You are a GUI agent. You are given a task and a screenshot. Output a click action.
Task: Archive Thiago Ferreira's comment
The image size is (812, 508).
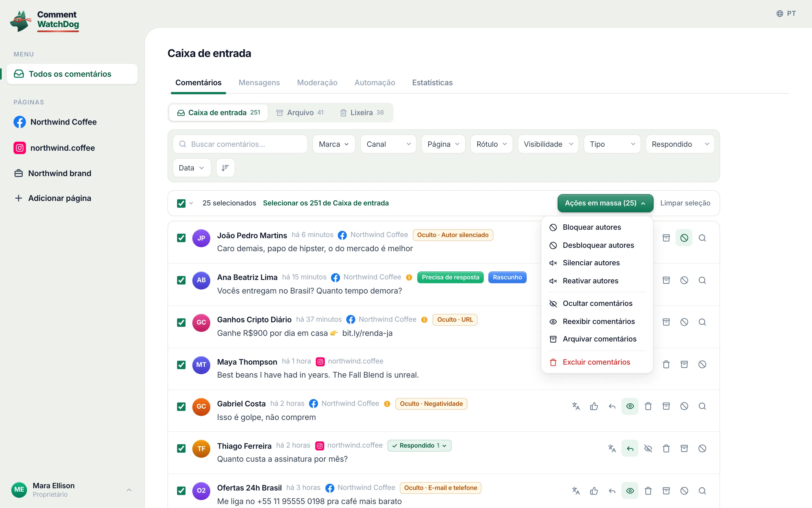pyautogui.click(x=684, y=448)
